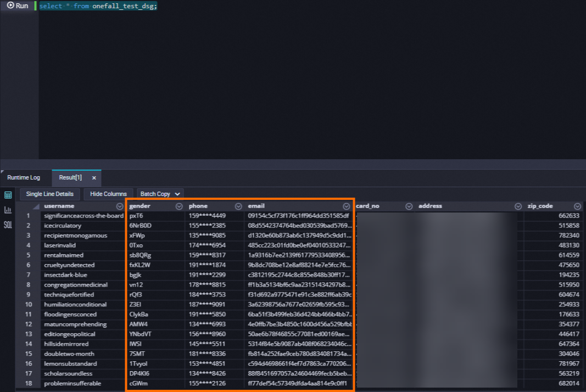Show the SQL view icon
The height and width of the screenshot is (392, 586).
pos(8,225)
